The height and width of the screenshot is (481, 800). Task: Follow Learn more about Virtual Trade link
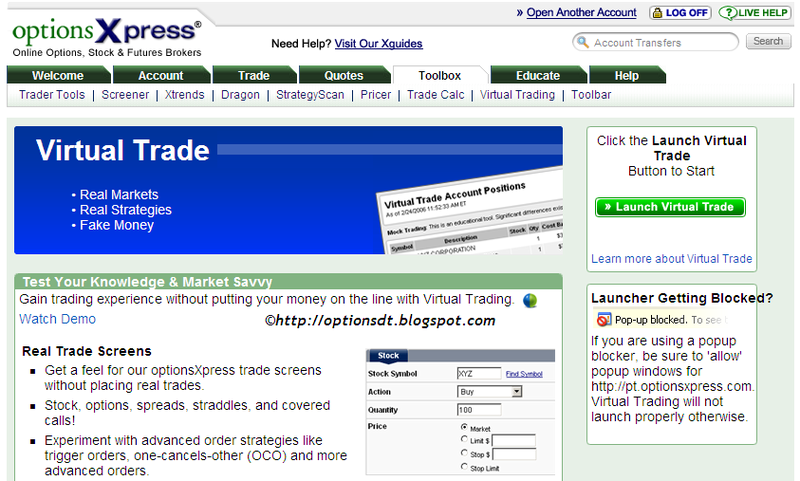[x=671, y=259]
